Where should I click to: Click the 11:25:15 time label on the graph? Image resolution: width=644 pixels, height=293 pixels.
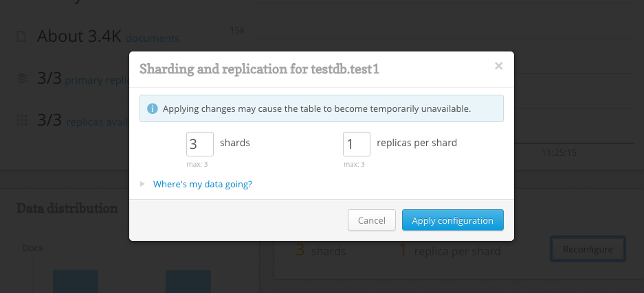click(x=559, y=153)
